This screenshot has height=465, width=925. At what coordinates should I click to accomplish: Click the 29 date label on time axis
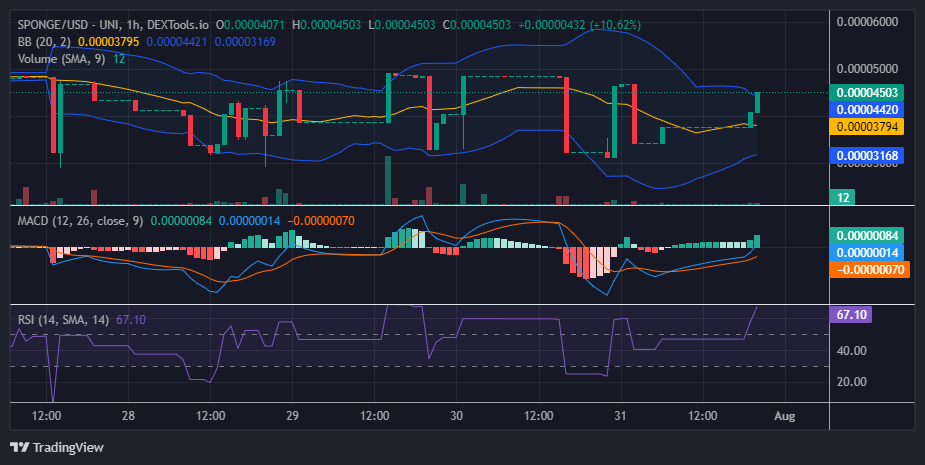(x=292, y=415)
